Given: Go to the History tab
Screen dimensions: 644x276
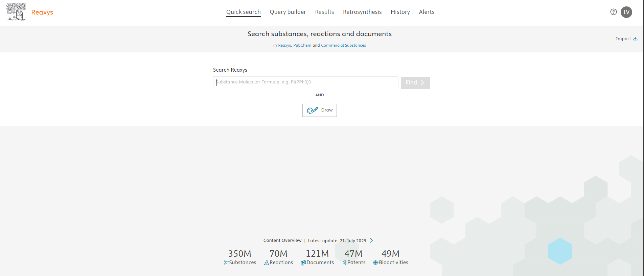Looking at the screenshot, I should [x=400, y=12].
